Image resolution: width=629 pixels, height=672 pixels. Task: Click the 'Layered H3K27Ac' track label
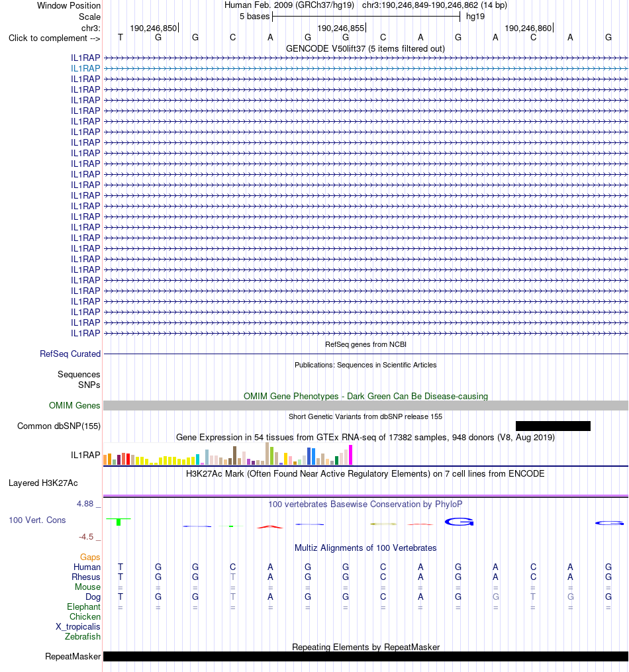43,483
